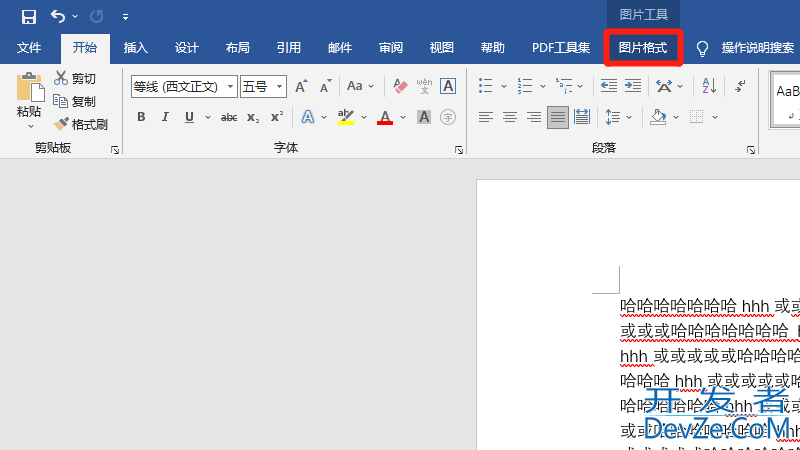Click the Decrease Font Size icon
Viewport: 800px width, 450px height.
coord(326,87)
